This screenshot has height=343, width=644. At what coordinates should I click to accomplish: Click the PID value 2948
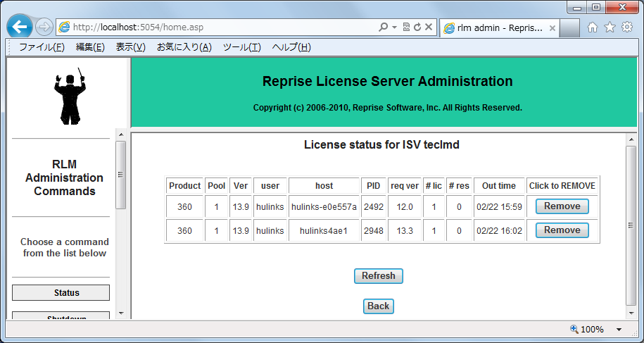[373, 231]
